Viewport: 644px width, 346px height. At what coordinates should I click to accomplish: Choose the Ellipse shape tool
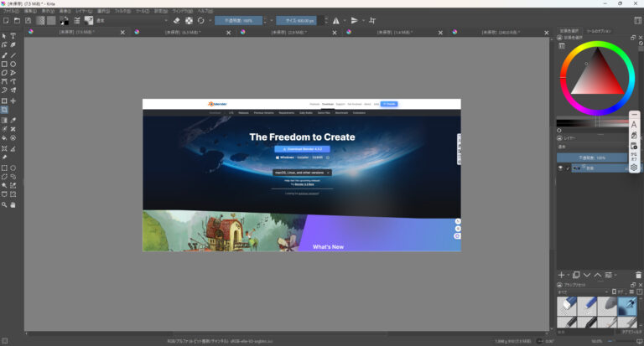point(13,64)
